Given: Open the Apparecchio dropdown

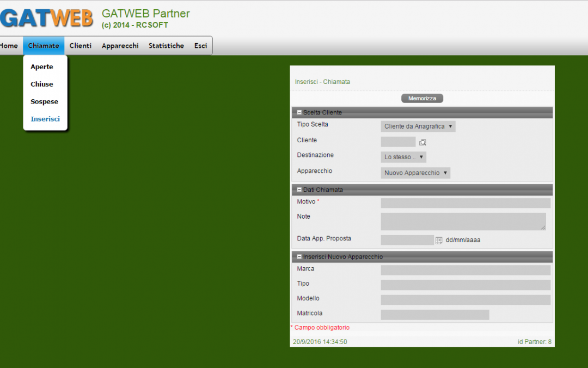Looking at the screenshot, I should pyautogui.click(x=415, y=173).
